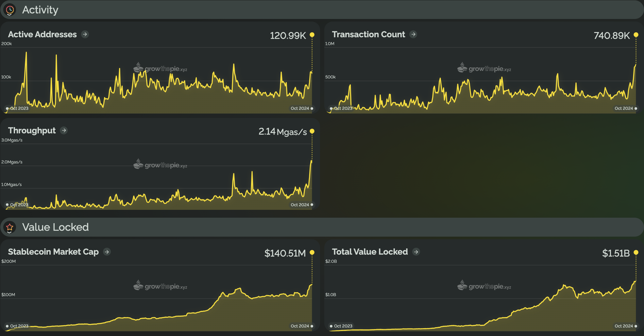Click Oct 2024 label on Throughput chart

[300, 205]
